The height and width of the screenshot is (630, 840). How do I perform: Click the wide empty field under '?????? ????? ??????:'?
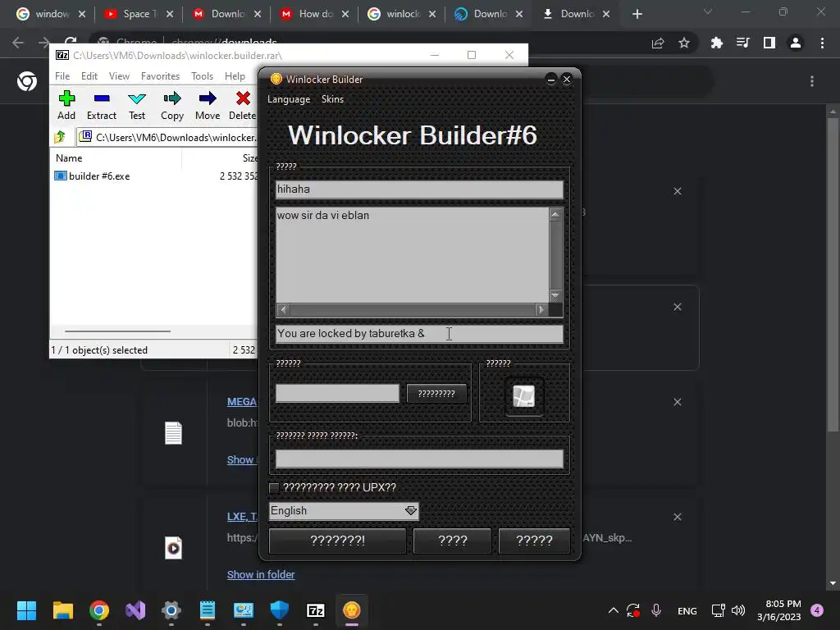point(419,459)
